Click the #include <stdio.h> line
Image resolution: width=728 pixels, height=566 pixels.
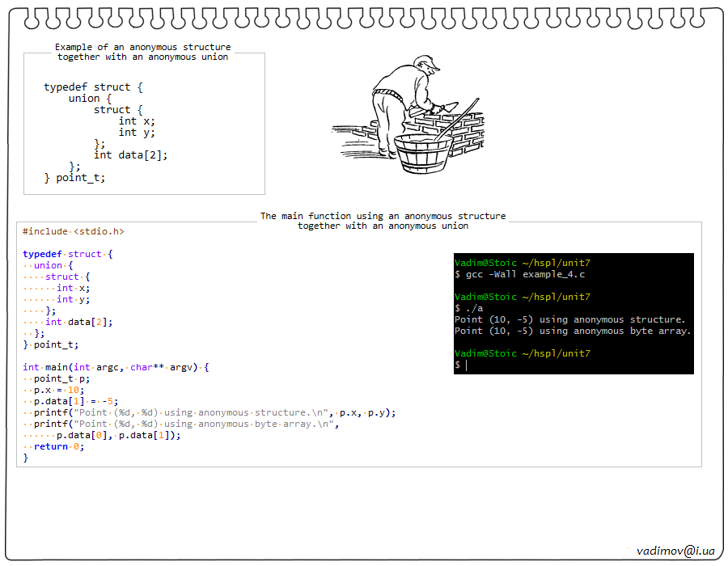coord(74,231)
